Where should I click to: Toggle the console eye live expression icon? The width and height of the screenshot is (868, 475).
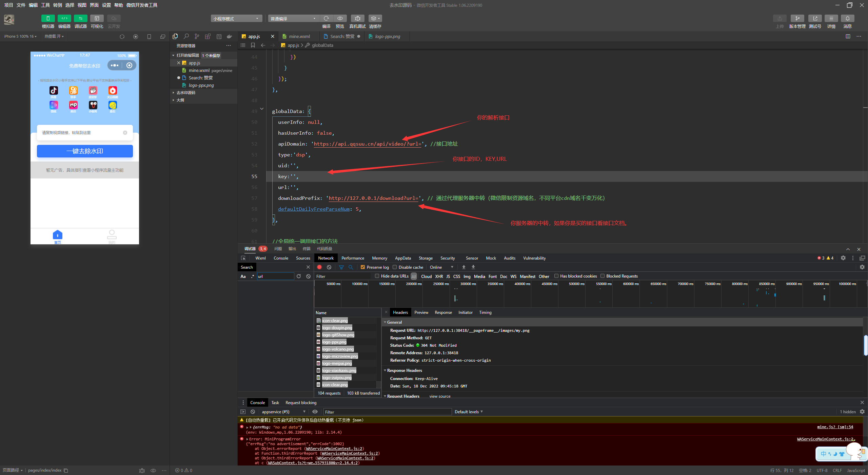(315, 412)
